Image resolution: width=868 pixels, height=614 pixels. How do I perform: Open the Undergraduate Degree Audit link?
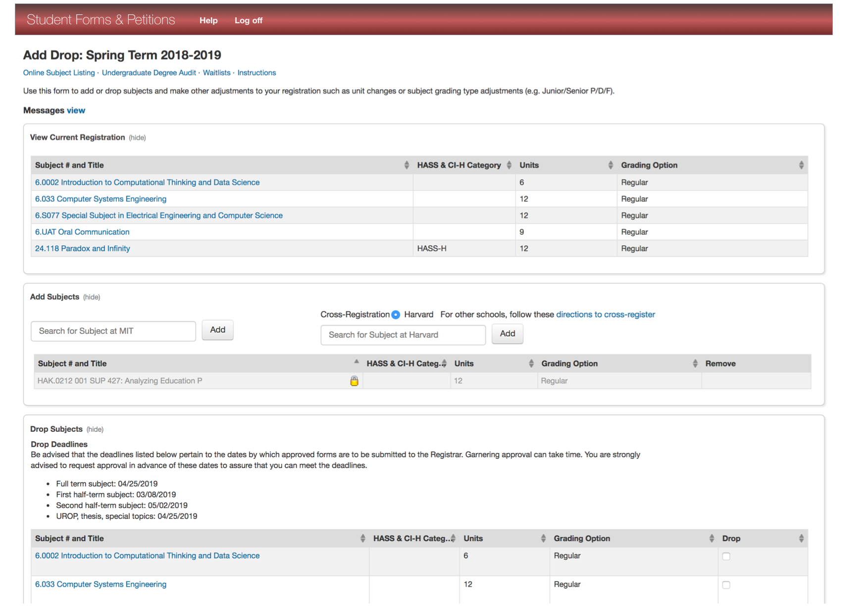pos(149,73)
